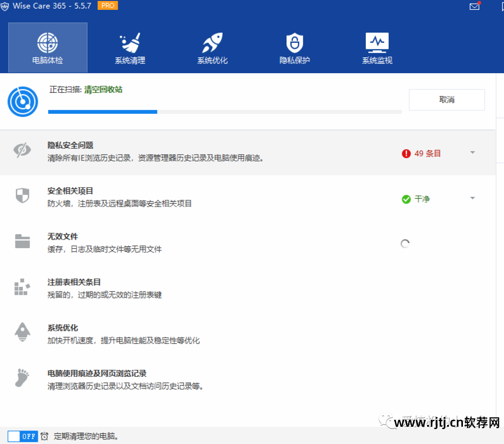Click the 系统优化 rocket icon
Viewport: 504px width, 444px height.
coord(22,333)
